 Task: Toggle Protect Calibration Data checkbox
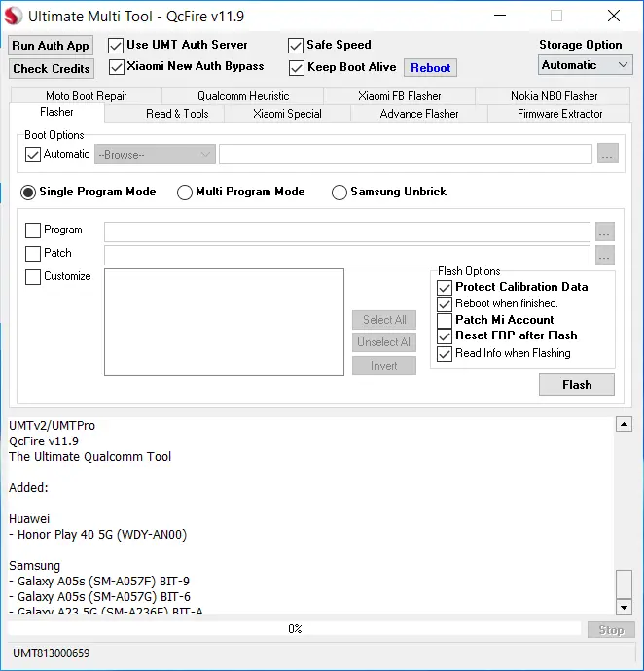click(x=445, y=287)
